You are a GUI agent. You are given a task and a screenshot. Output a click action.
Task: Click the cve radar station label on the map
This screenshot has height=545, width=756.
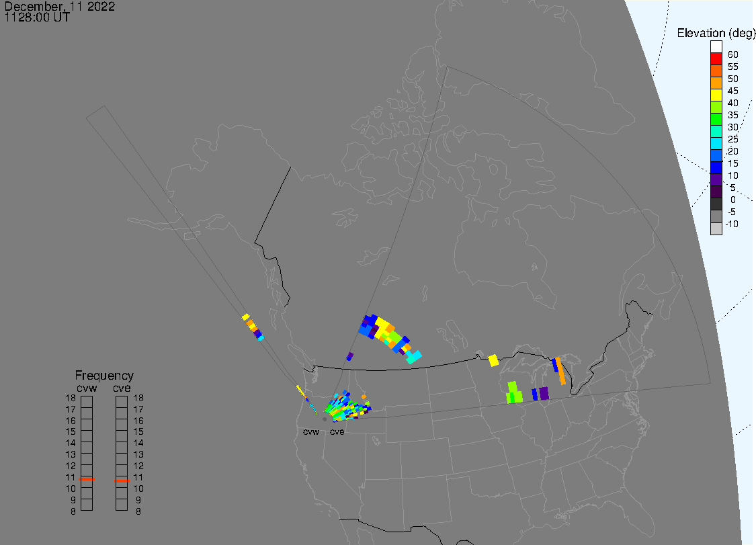[x=337, y=432]
